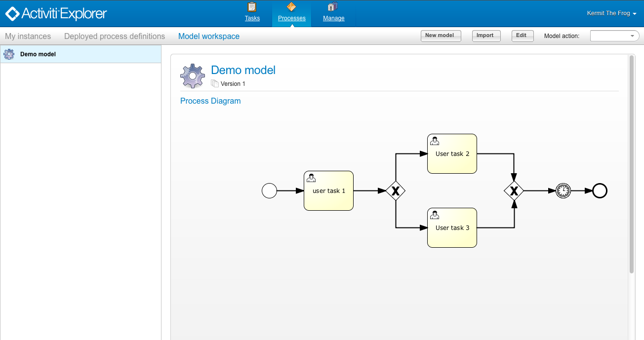
Task: Click the Edit button
Action: tap(522, 36)
